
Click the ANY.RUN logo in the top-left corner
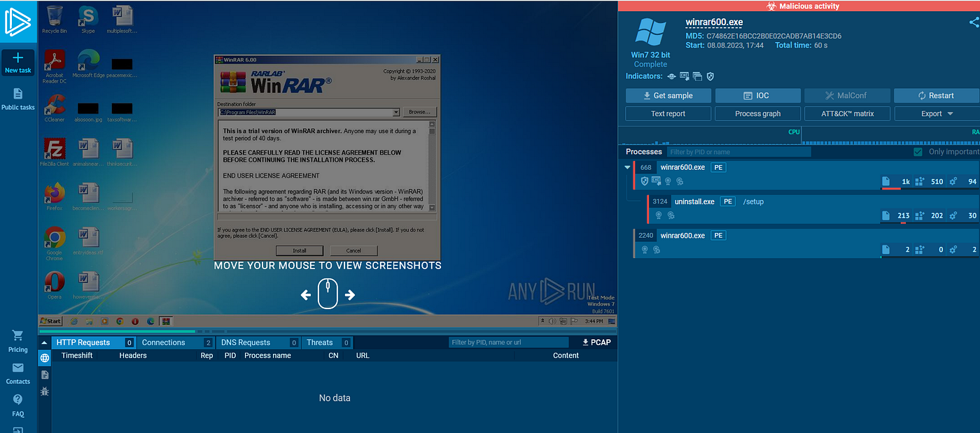click(17, 22)
